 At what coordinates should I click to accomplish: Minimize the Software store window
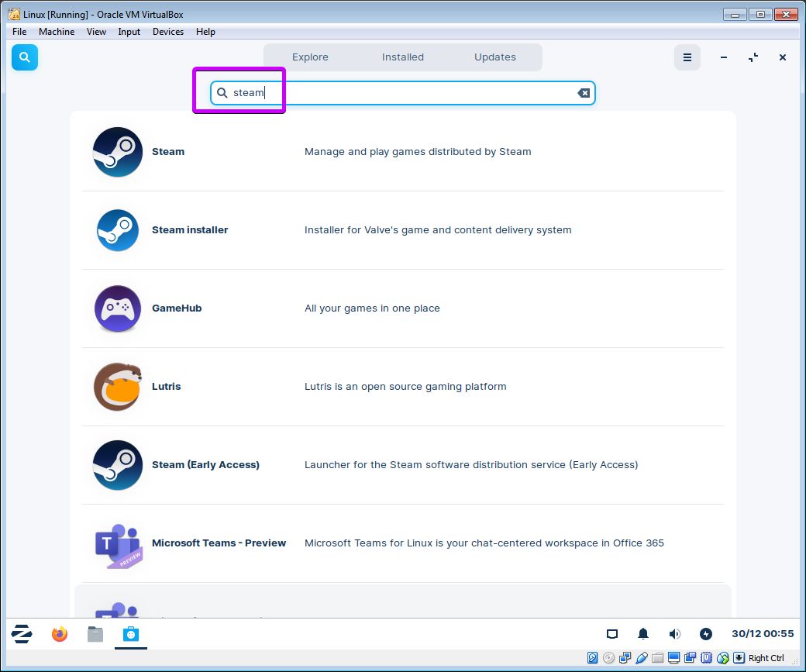pos(723,57)
